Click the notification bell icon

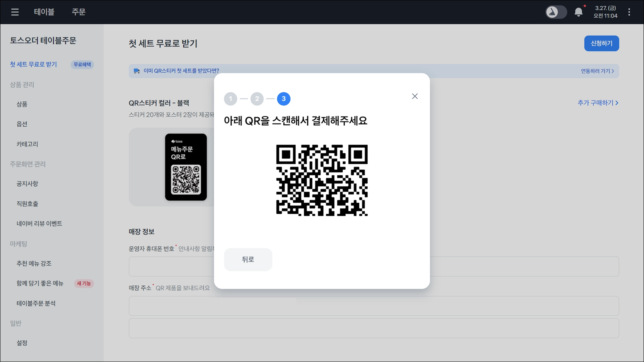(578, 12)
